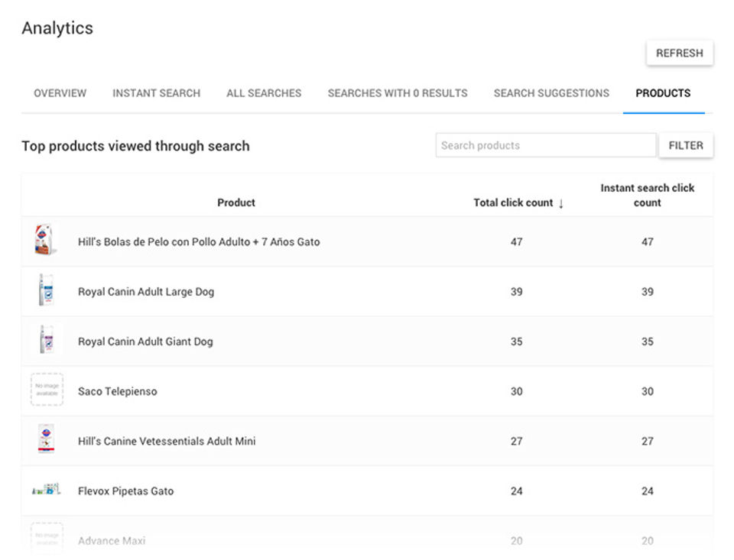Click the Flevox Pipetas Gato product image
The width and height of the screenshot is (734, 560).
(46, 490)
